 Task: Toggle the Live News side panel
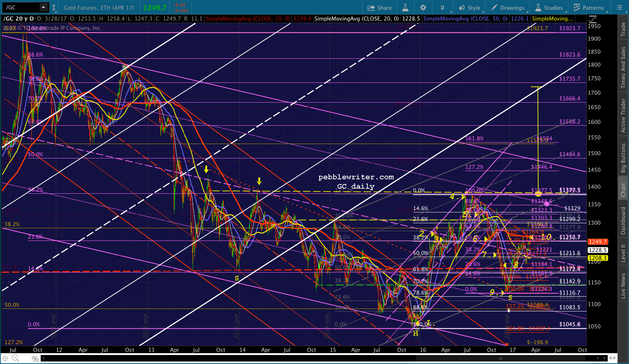tap(623, 286)
